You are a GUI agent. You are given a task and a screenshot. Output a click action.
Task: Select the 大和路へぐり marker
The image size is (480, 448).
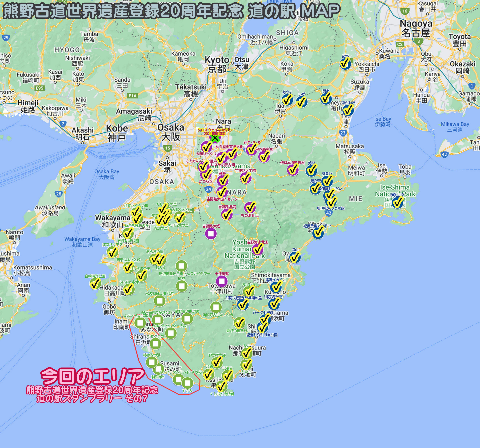206,147
